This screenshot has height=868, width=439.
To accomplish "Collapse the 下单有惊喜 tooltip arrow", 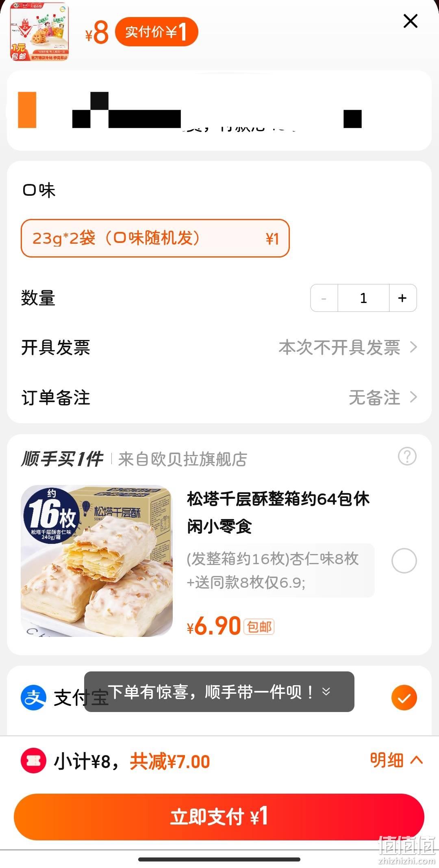I will [326, 691].
